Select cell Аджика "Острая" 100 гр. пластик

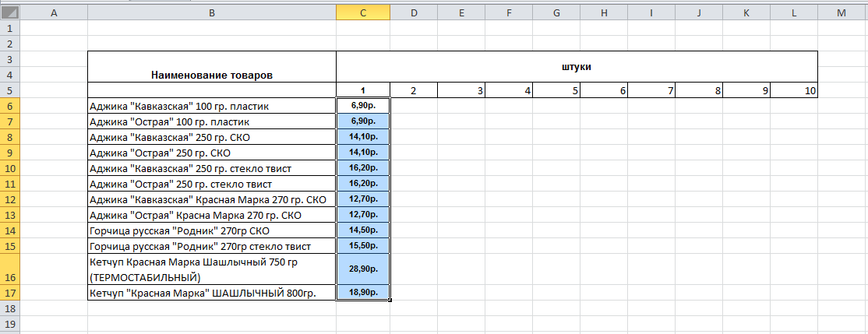[212, 121]
